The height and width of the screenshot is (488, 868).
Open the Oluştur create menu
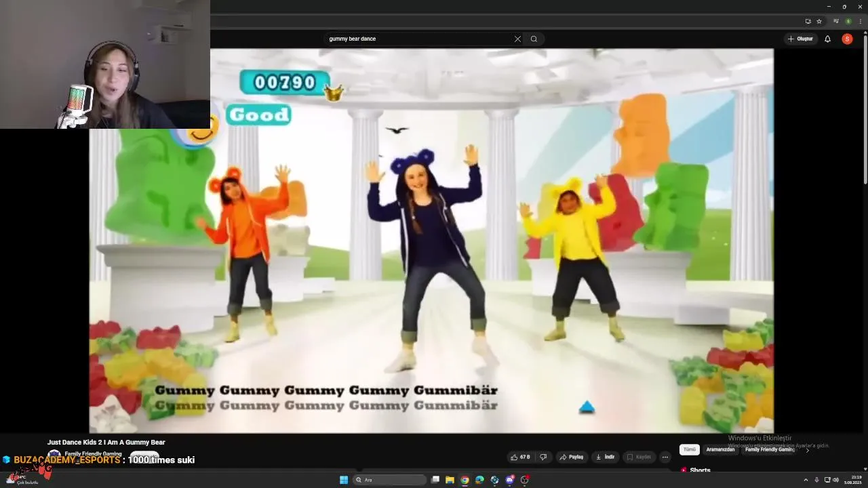click(800, 39)
